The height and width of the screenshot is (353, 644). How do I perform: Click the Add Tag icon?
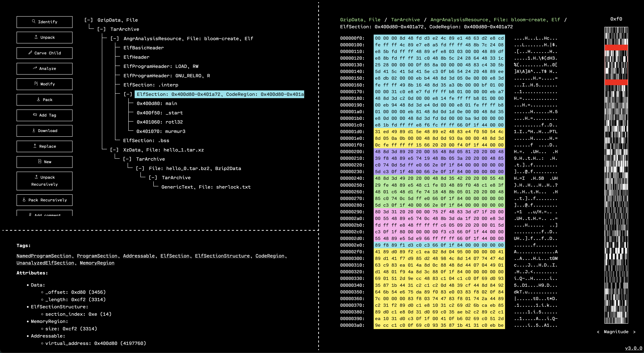click(35, 115)
